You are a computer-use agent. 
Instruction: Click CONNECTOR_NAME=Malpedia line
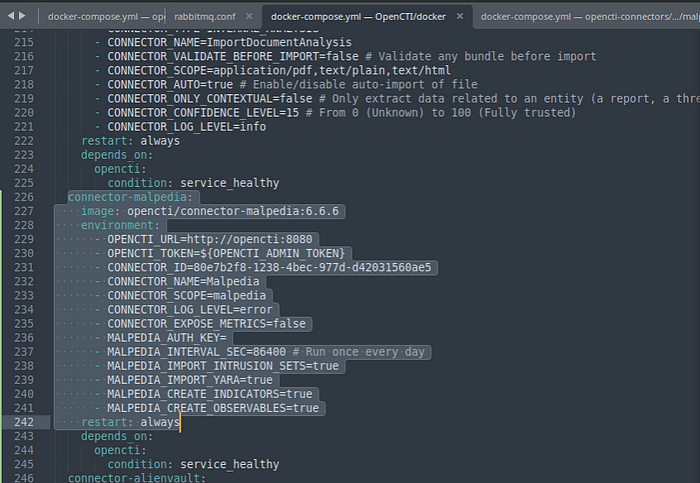pyautogui.click(x=183, y=282)
